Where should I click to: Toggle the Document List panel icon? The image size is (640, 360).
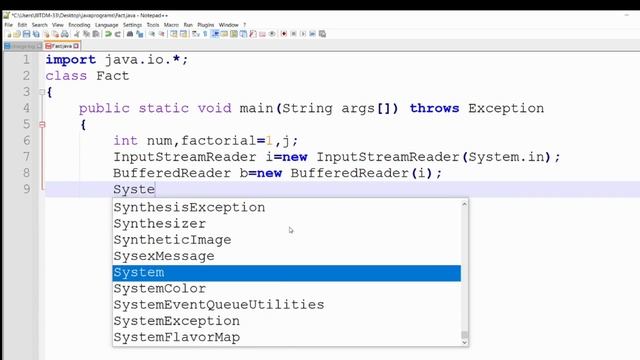[x=243, y=34]
